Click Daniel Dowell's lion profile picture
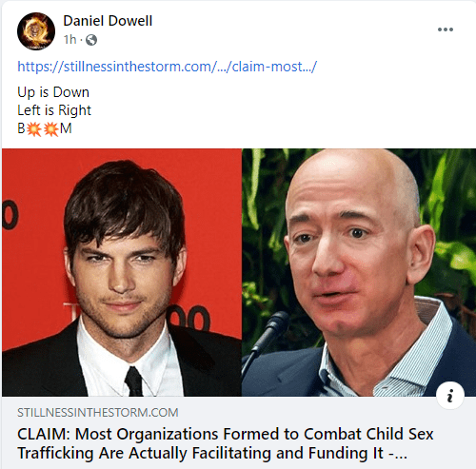 [x=36, y=31]
